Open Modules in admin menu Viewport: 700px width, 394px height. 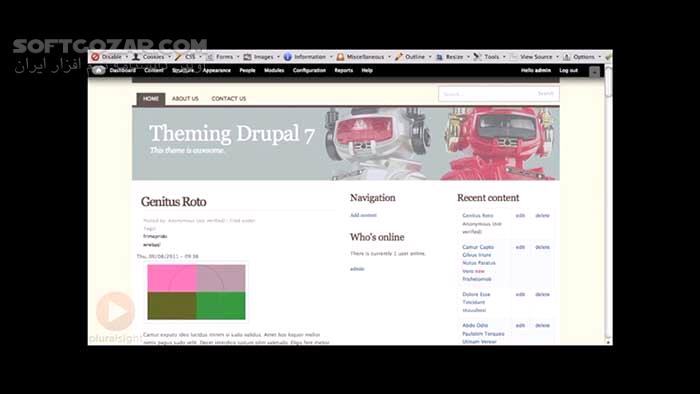point(274,70)
